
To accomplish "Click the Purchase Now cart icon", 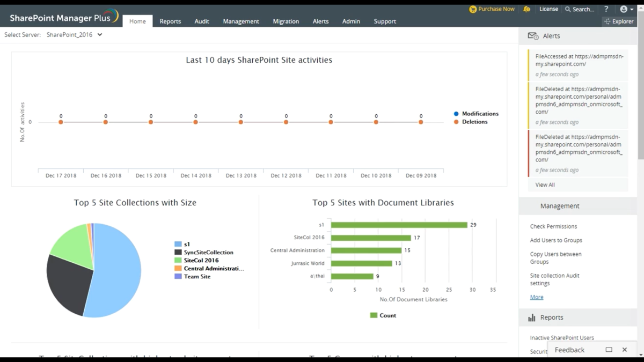I will [x=472, y=9].
